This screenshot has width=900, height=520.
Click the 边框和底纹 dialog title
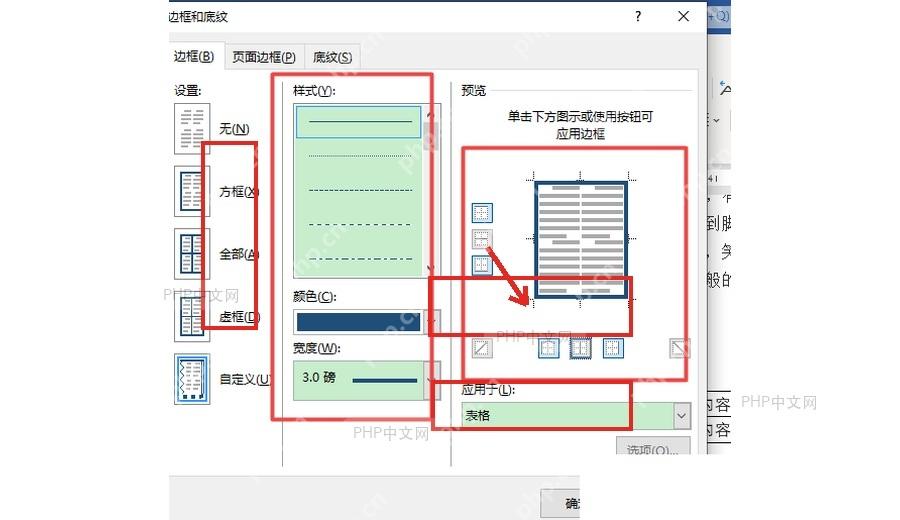click(199, 17)
